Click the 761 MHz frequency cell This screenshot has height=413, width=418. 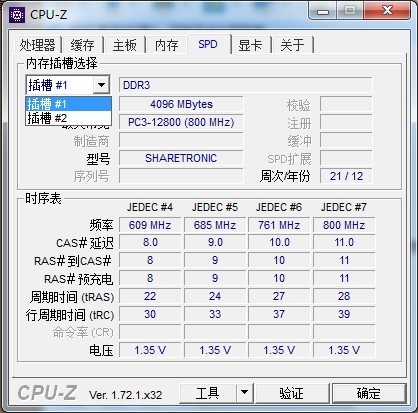coord(279,225)
